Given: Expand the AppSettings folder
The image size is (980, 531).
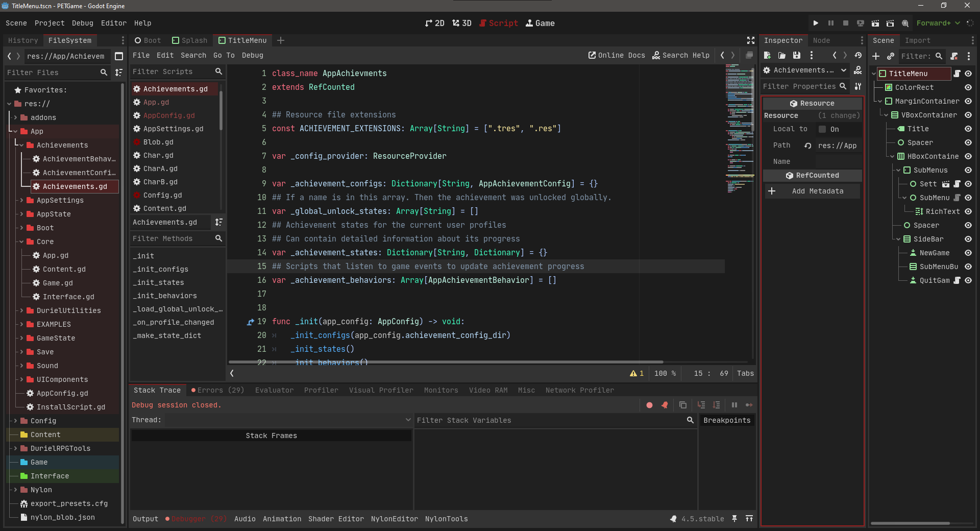Looking at the screenshot, I should [x=22, y=200].
